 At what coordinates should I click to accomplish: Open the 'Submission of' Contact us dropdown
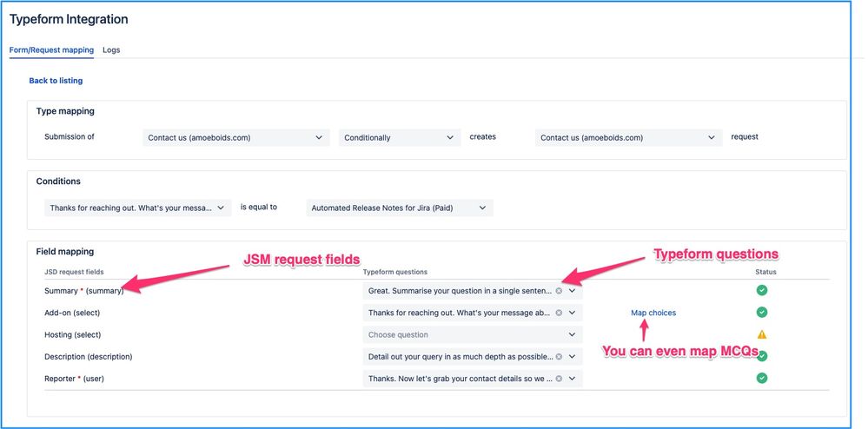pos(235,138)
